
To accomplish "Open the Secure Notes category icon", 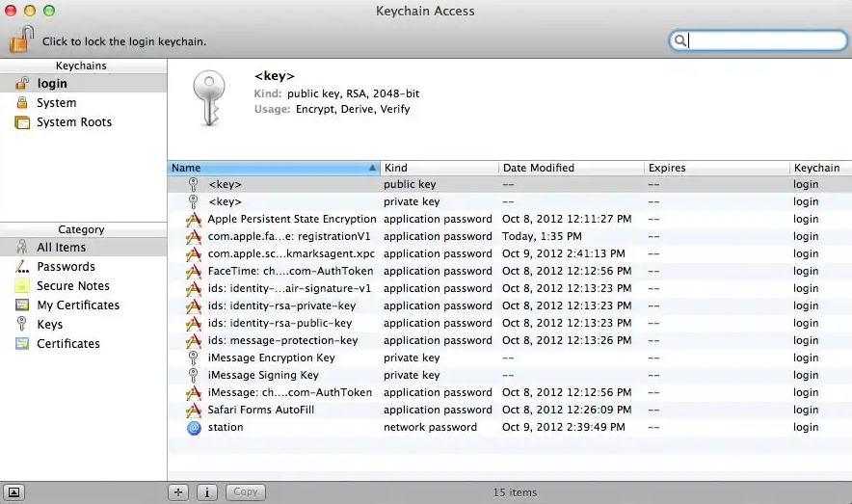I will [21, 286].
